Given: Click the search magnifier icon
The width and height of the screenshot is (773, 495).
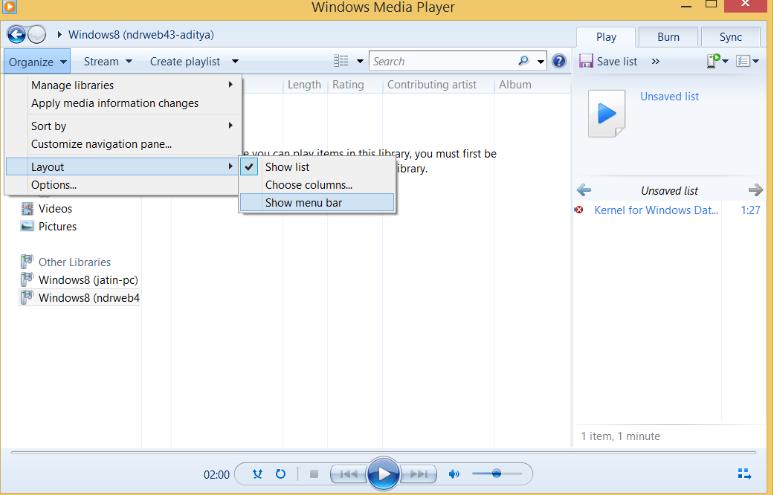Looking at the screenshot, I should 524,61.
